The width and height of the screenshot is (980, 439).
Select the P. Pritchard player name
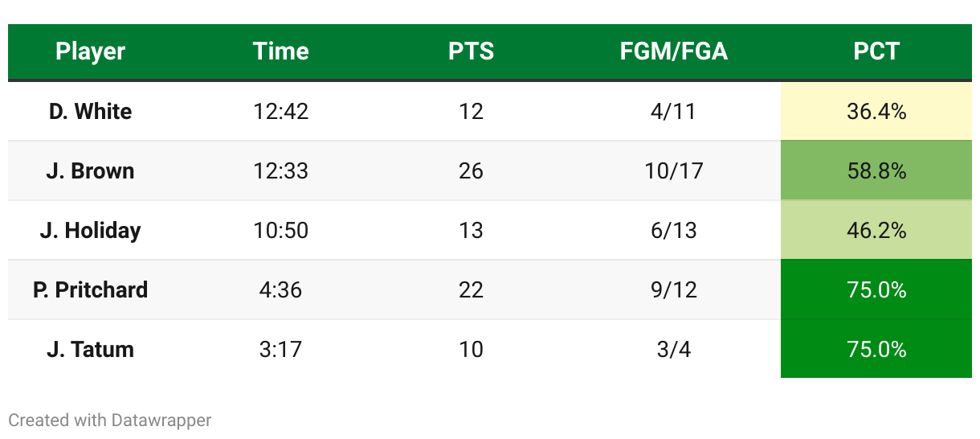(90, 289)
